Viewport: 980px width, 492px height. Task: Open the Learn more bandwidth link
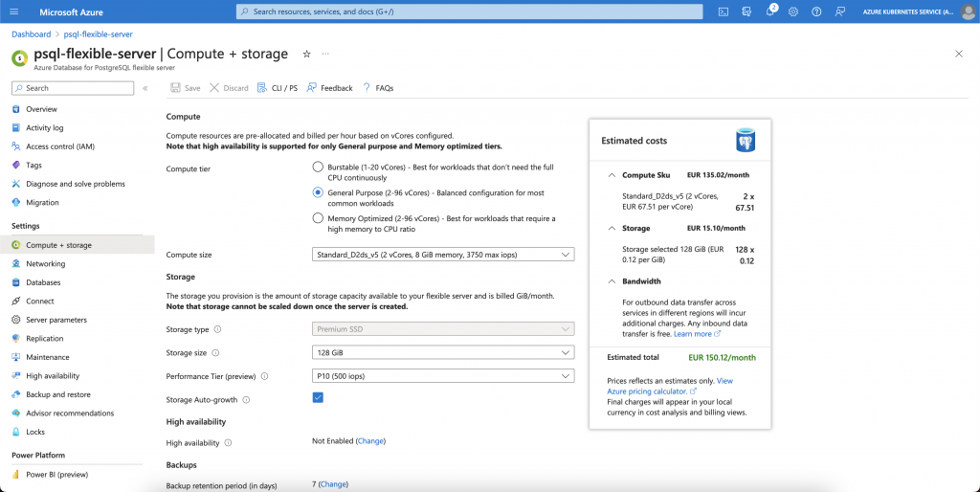pyautogui.click(x=693, y=334)
